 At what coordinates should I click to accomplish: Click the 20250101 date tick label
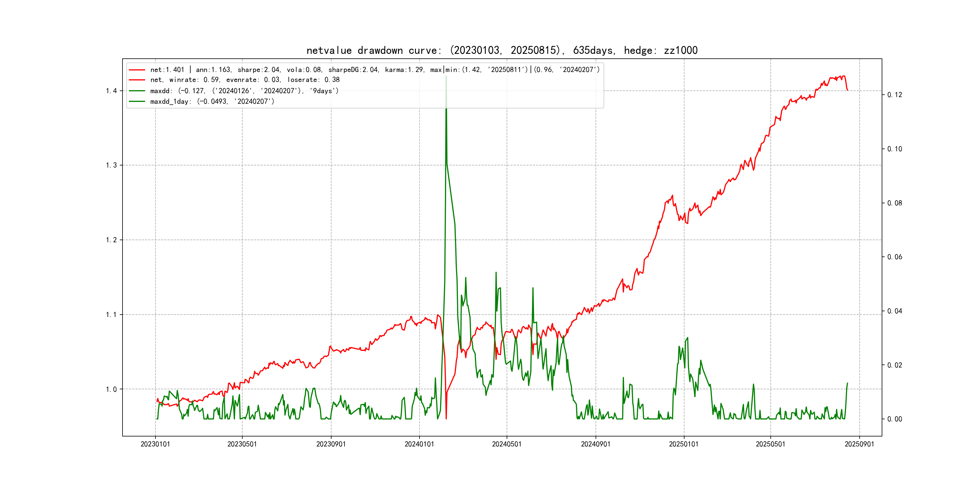click(684, 444)
